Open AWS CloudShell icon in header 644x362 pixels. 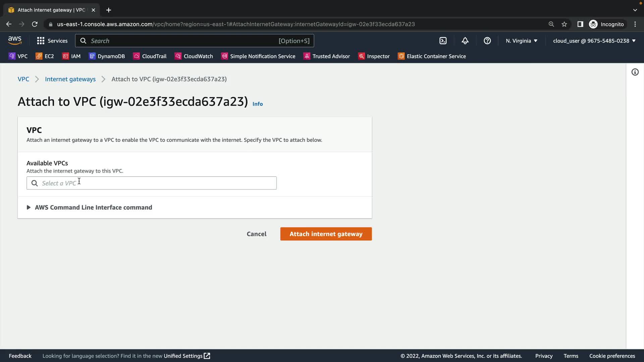pos(443,41)
